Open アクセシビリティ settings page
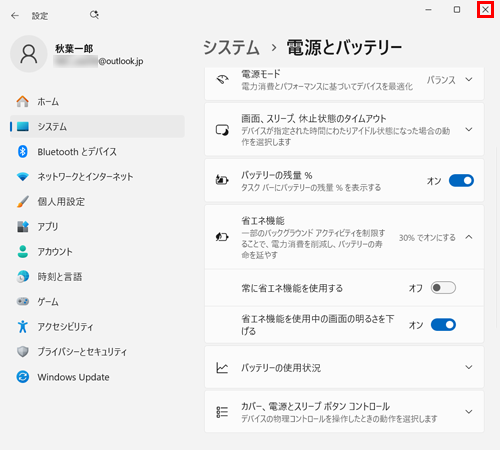 point(97,327)
